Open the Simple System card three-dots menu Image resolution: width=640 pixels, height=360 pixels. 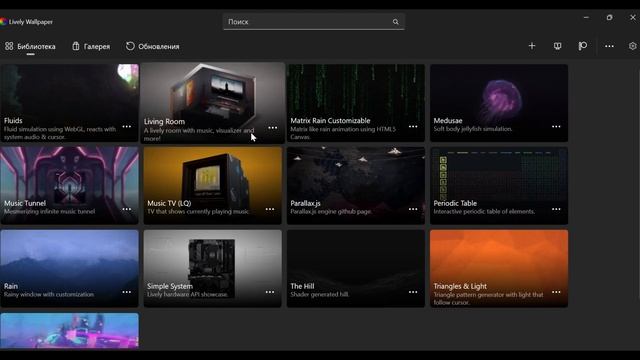[270, 292]
